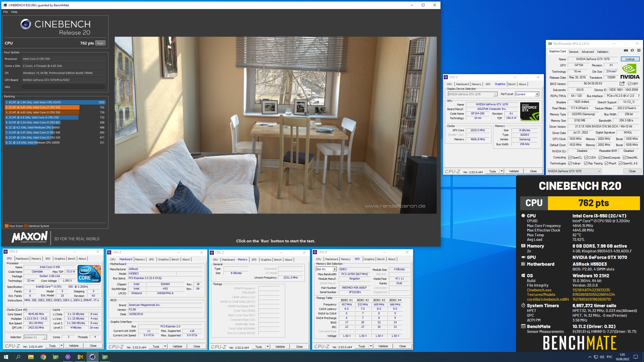
Task: Select ranking row Intel Xeon CPU X3470
Action: tap(55, 102)
